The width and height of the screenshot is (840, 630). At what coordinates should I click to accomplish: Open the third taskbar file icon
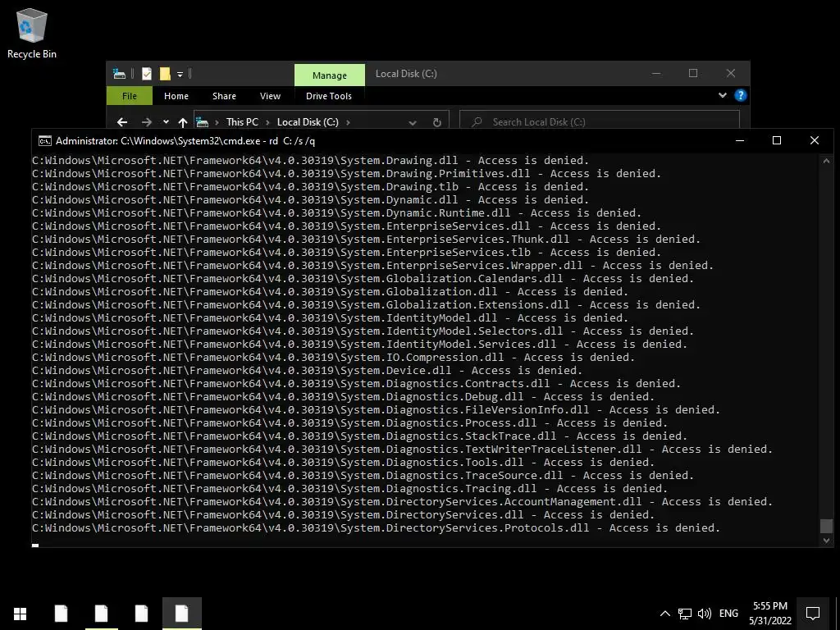[141, 614]
